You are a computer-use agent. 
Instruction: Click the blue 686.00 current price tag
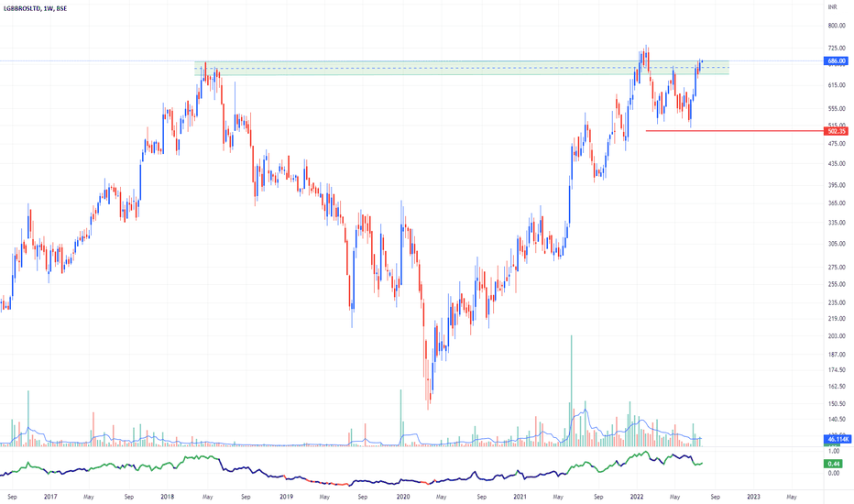(837, 61)
